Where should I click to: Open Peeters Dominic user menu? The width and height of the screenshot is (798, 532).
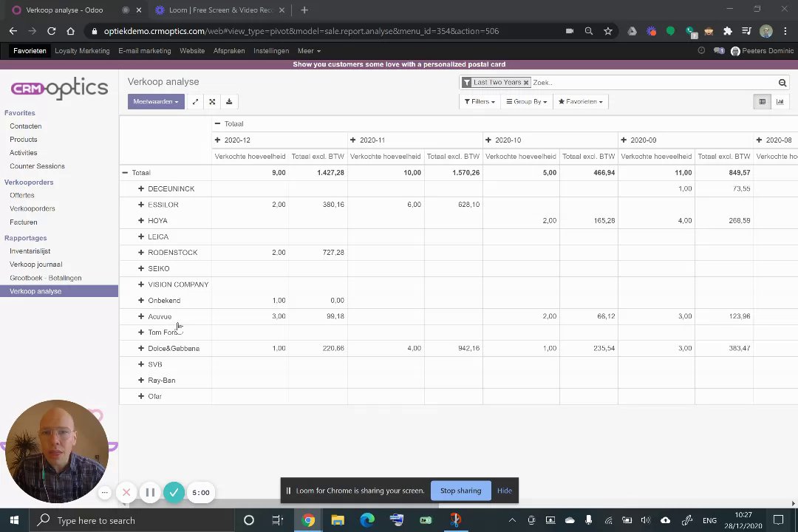pos(762,51)
